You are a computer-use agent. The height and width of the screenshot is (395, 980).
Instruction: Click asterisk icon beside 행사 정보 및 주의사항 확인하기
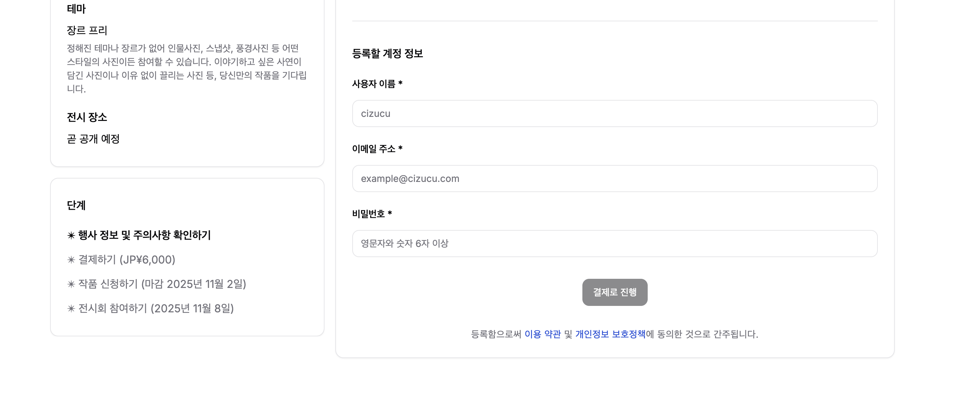click(71, 235)
